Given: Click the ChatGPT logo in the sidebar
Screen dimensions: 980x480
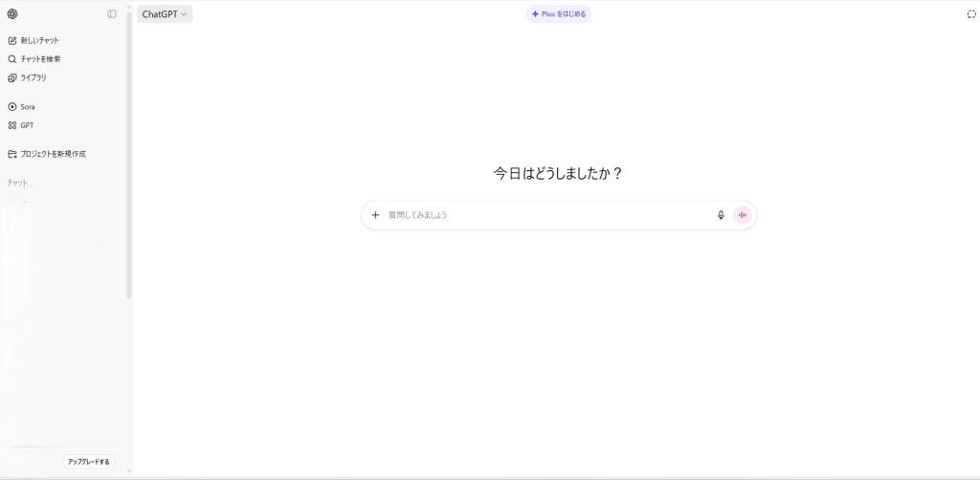Looking at the screenshot, I should pyautogui.click(x=12, y=14).
